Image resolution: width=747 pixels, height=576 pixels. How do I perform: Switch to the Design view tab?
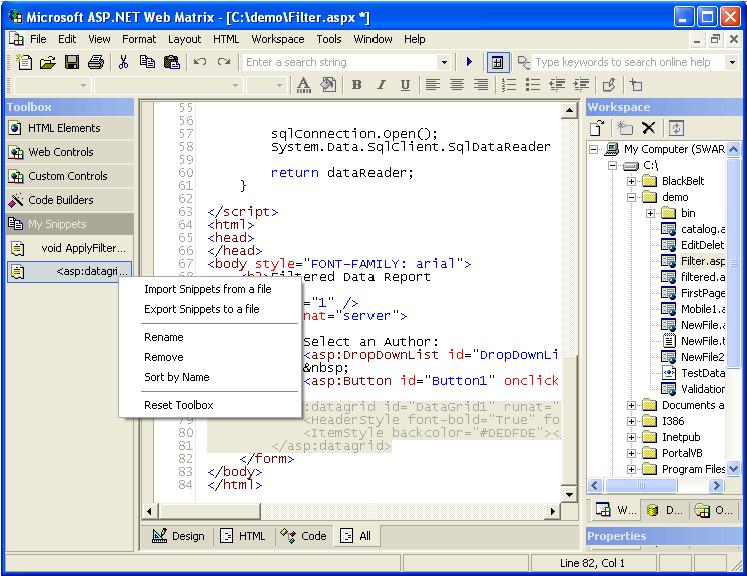(x=178, y=536)
